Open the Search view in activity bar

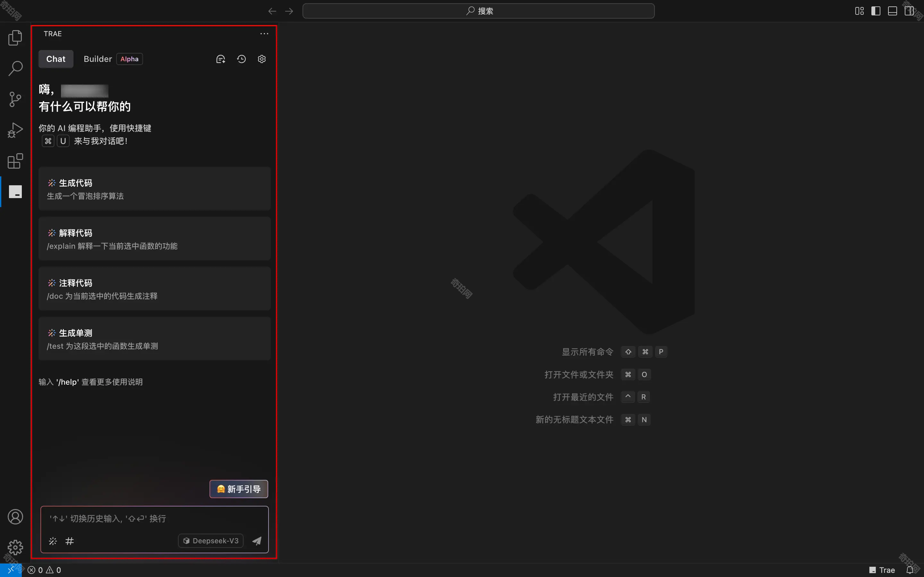(x=15, y=68)
